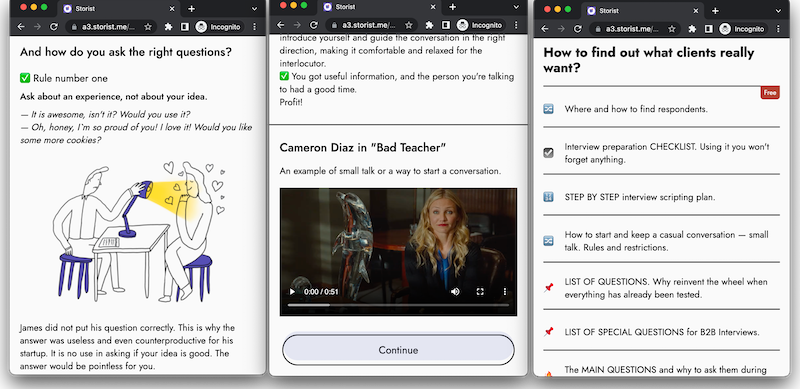Open side panel icon in left window
The width and height of the screenshot is (800, 389).
[184, 27]
